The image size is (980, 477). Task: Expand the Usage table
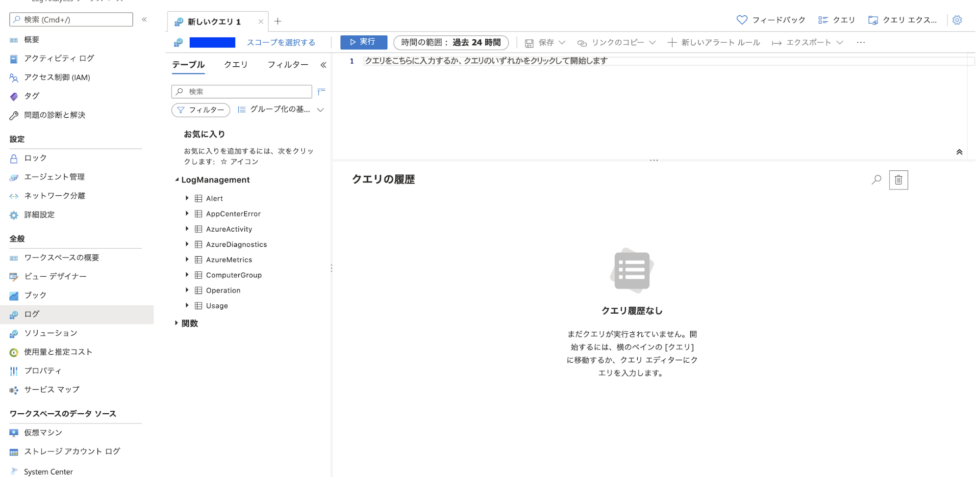[x=187, y=305]
